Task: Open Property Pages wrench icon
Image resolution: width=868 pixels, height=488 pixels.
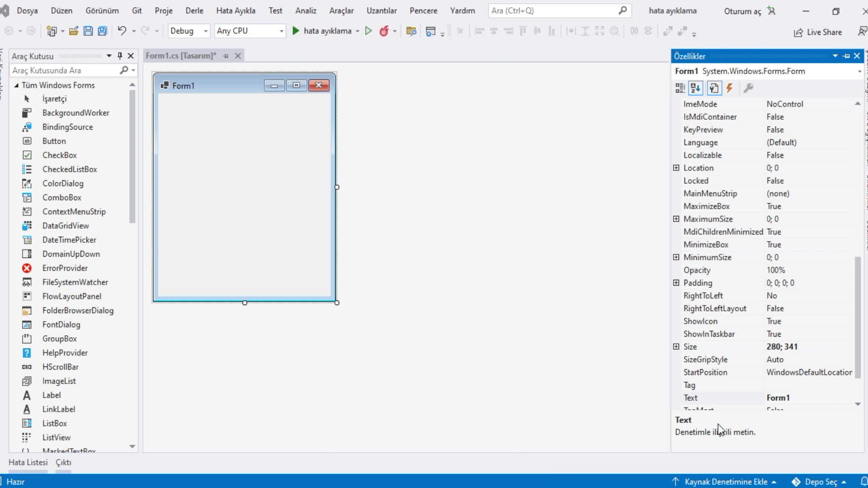Action: tap(748, 88)
